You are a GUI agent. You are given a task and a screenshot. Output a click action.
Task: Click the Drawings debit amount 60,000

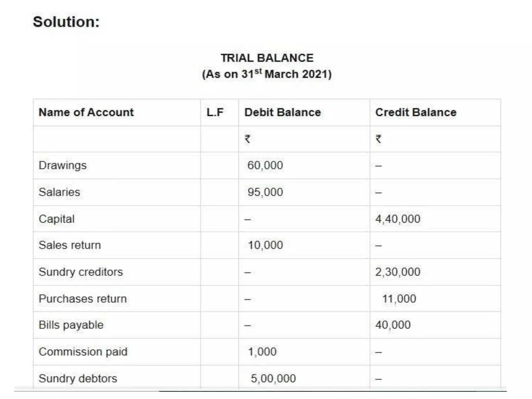(x=265, y=165)
